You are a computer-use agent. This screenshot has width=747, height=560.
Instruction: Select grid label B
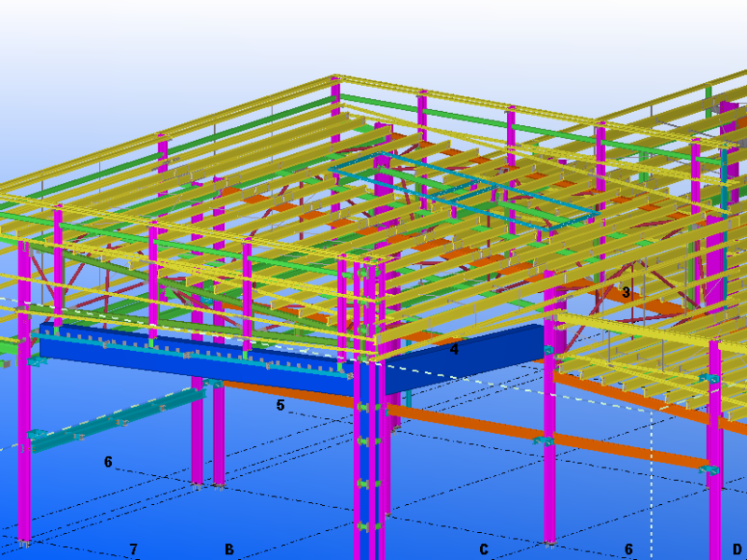point(229,550)
